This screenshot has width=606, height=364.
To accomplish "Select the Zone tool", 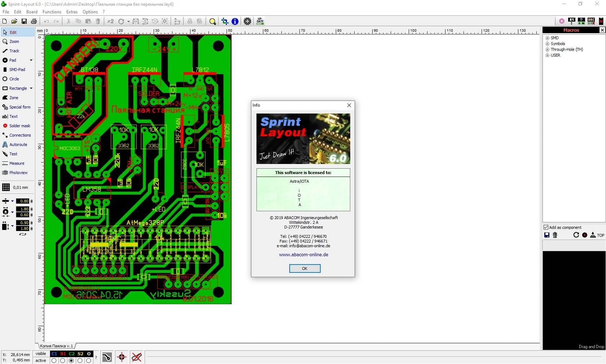I will tap(17, 98).
